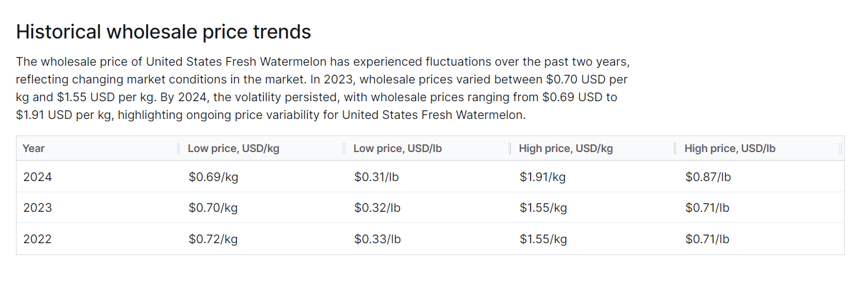This screenshot has height=284, width=868.
Task: Click the Low price, USD/lb column header
Action: [398, 149]
